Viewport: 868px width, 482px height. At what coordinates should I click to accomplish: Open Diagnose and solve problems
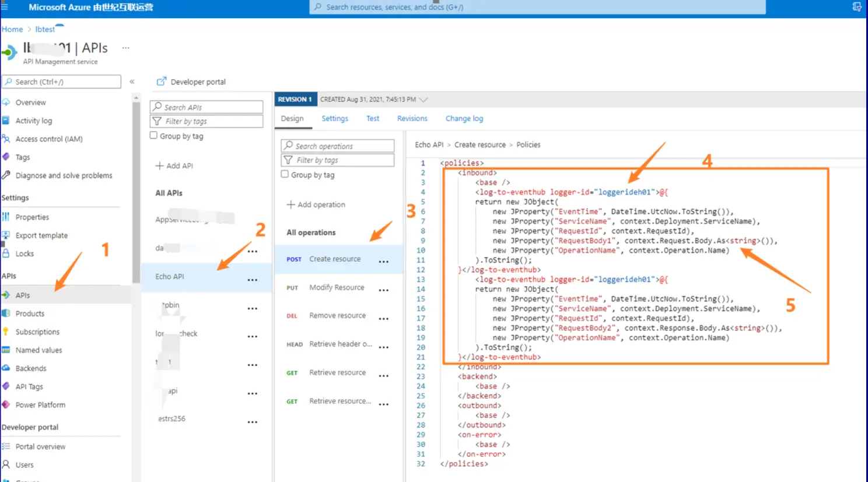click(64, 175)
